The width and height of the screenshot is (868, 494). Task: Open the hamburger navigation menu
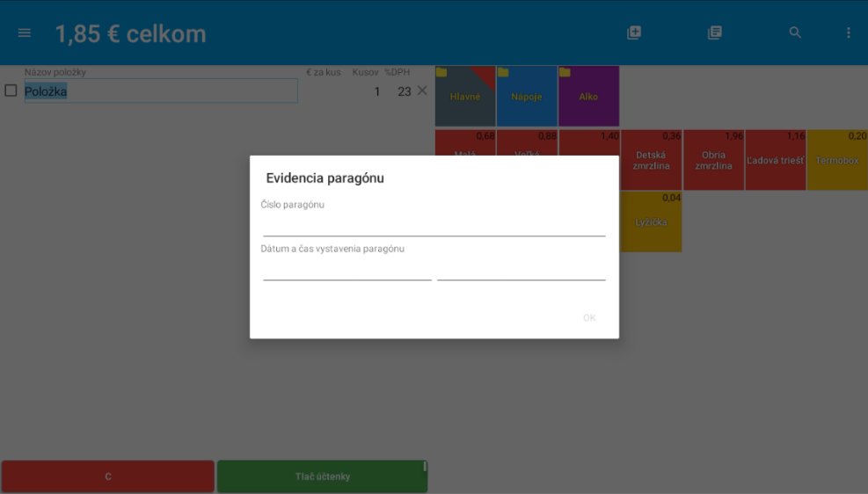pos(25,33)
